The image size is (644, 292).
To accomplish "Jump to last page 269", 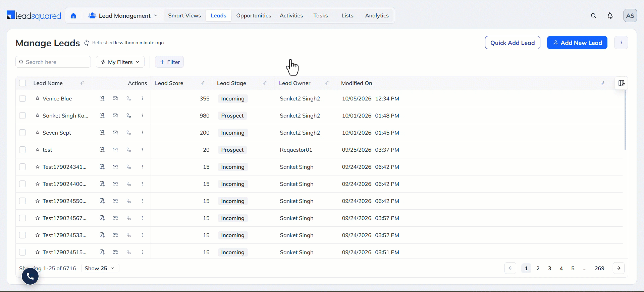I will coord(599,268).
